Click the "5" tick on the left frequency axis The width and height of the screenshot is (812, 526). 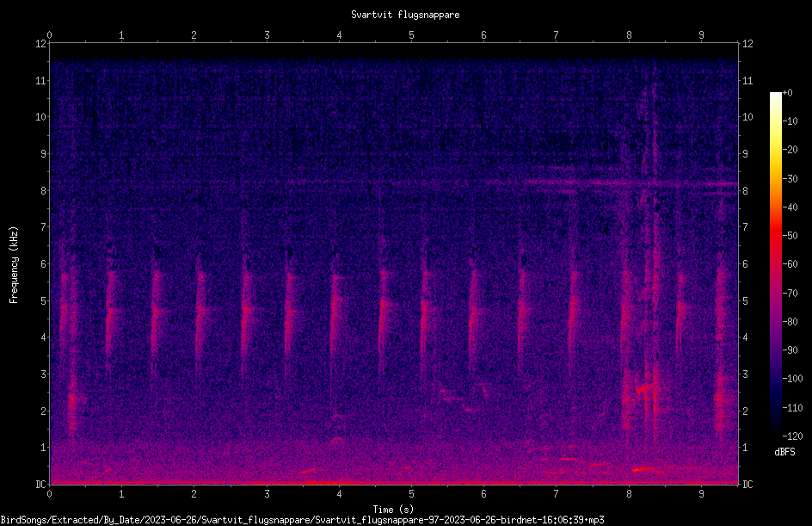pyautogui.click(x=43, y=301)
